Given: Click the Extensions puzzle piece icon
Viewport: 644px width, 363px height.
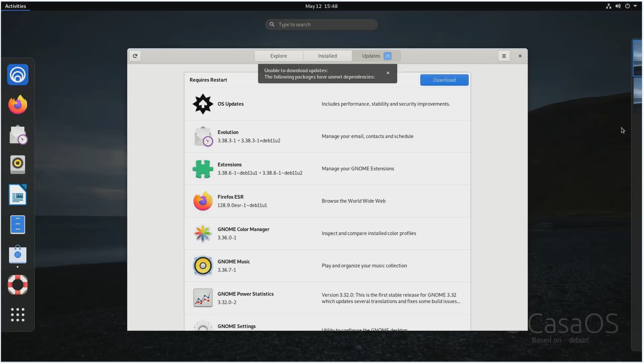Looking at the screenshot, I should [x=203, y=169].
